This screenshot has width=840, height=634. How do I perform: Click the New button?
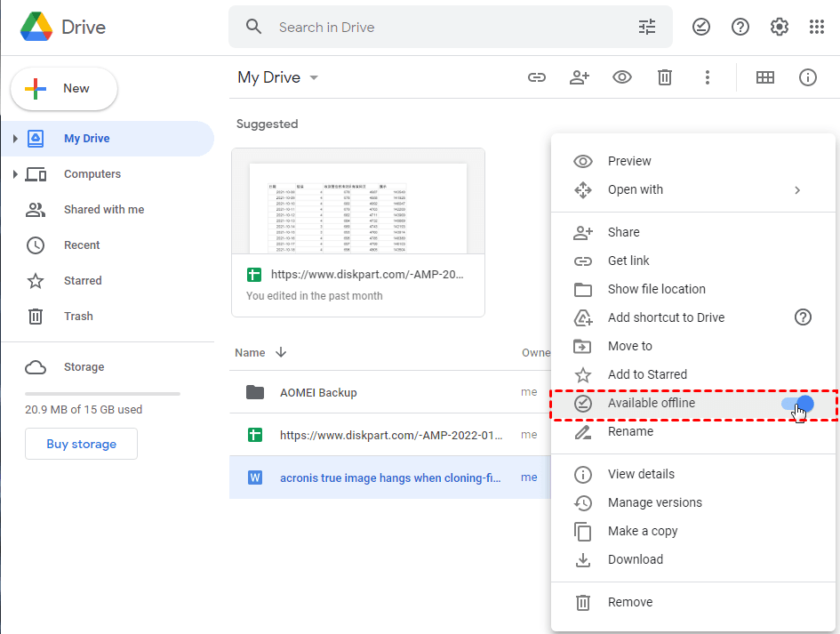(64, 89)
